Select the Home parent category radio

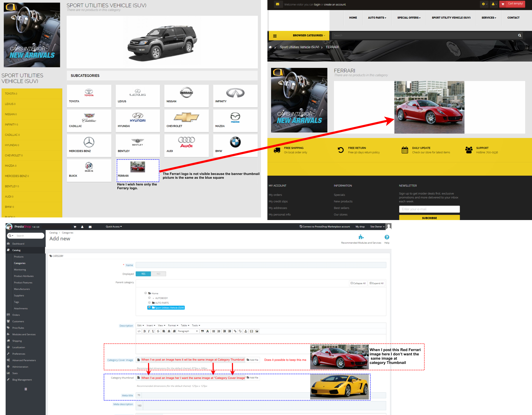coord(145,293)
